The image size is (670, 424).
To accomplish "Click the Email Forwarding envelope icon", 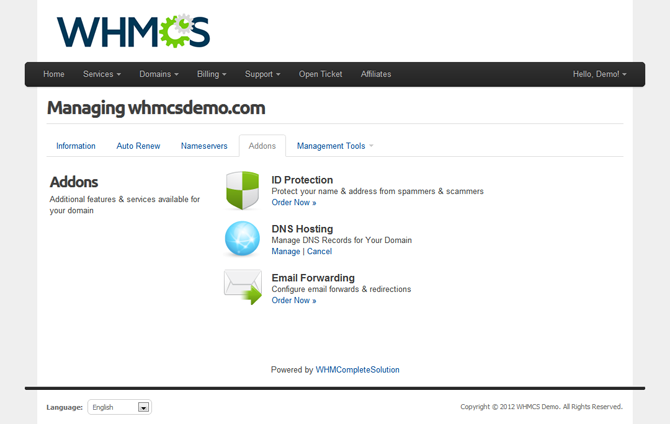I will point(243,287).
